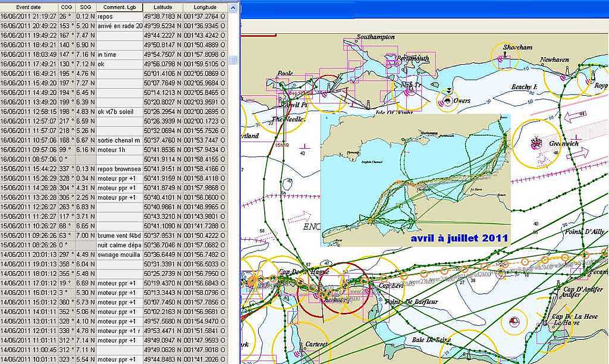
Task: Click the COG column header
Action: [x=67, y=7]
